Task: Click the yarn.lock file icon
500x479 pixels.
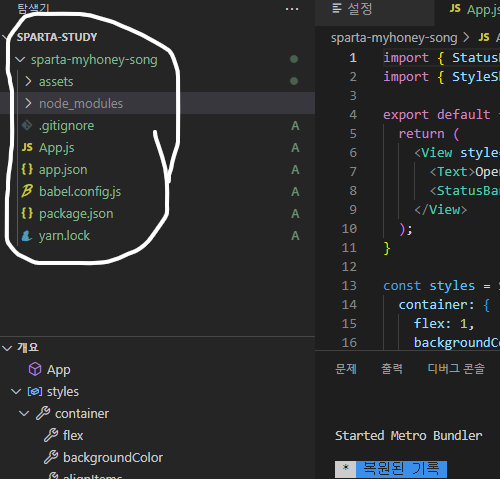Action: click(27, 235)
